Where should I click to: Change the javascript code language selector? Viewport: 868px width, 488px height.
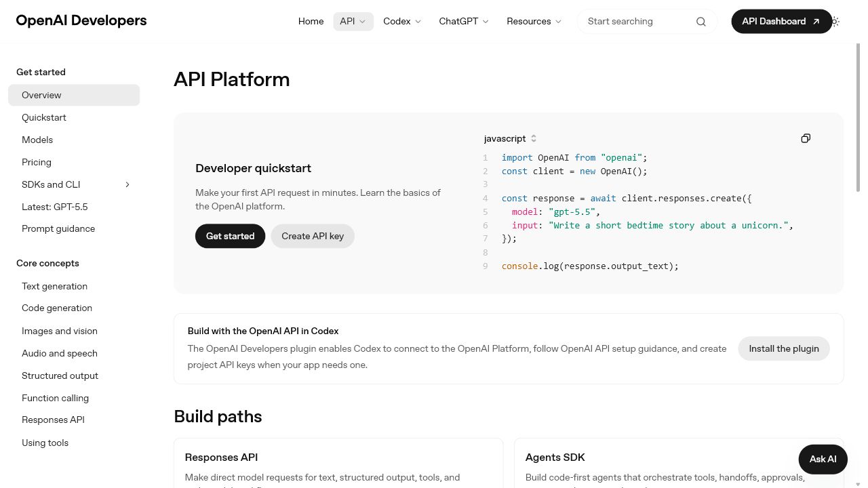coord(511,138)
